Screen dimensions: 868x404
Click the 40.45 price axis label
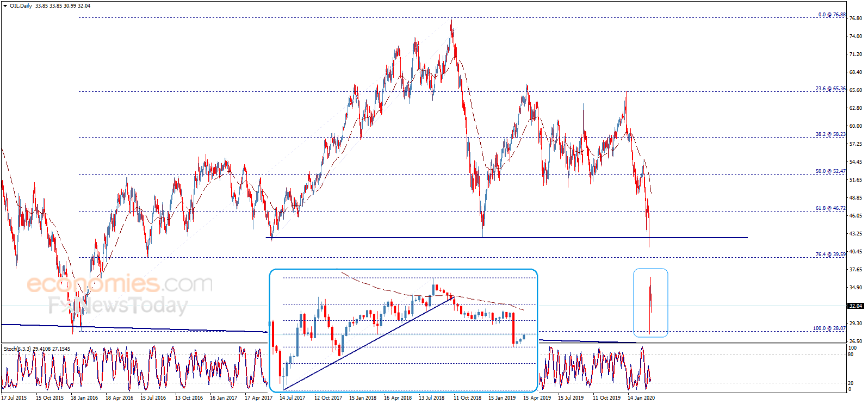855,252
